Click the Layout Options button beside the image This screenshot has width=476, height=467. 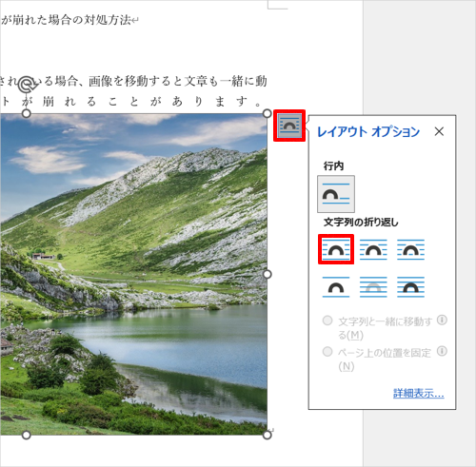[289, 126]
